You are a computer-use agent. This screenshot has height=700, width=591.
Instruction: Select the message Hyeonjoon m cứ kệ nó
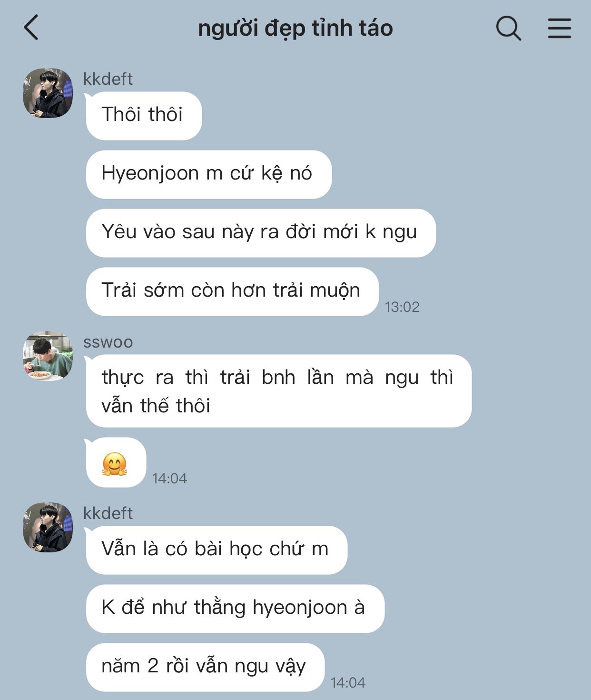tap(208, 174)
